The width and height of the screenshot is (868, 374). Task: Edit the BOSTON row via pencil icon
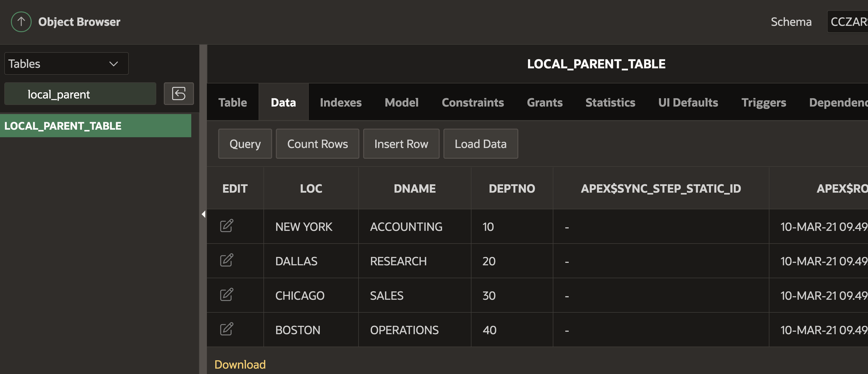(x=227, y=329)
